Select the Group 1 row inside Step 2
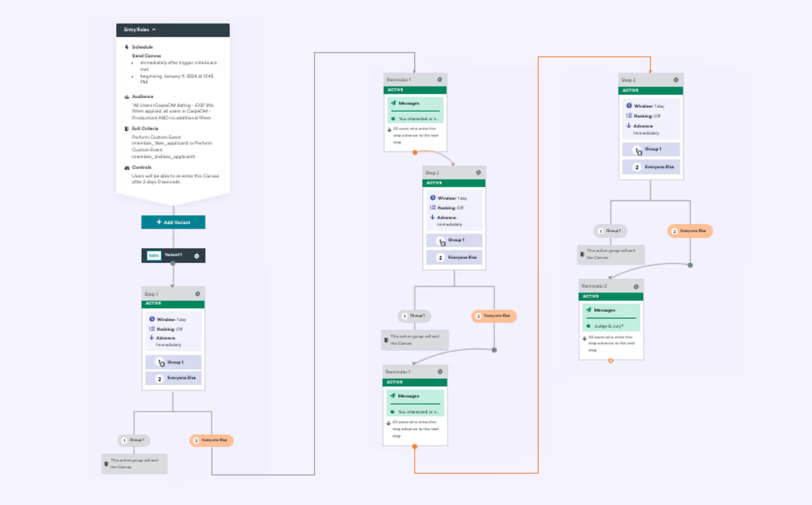Viewport: 812px width, 505px height. click(454, 240)
